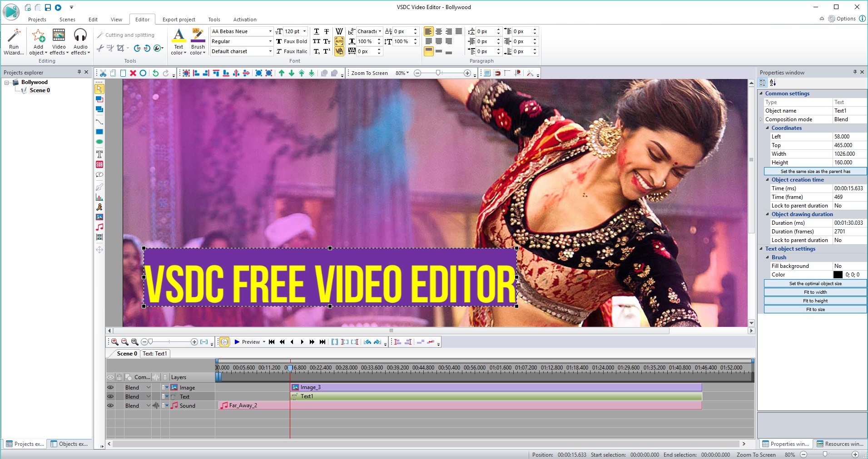Hide the Image layer with its eye icon

pos(110,388)
